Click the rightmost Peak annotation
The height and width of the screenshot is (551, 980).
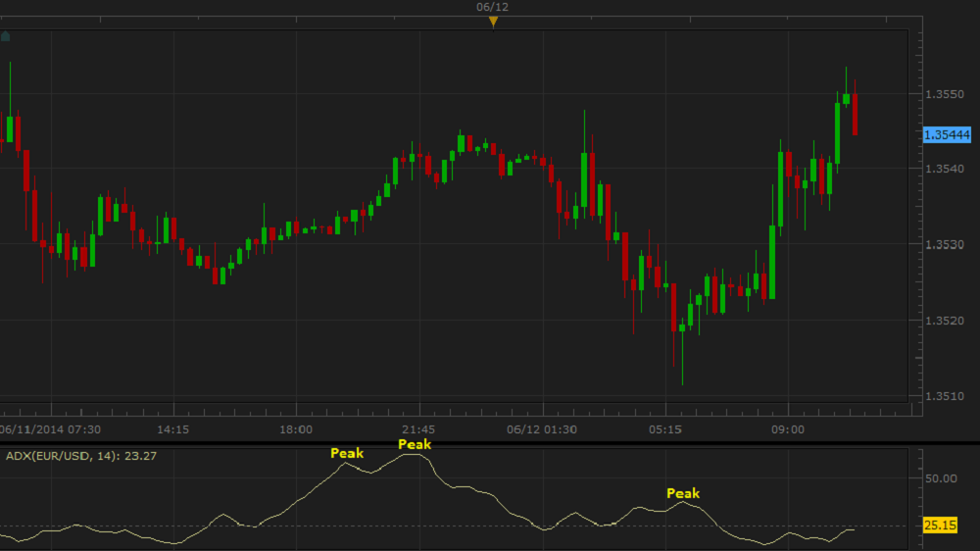683,493
